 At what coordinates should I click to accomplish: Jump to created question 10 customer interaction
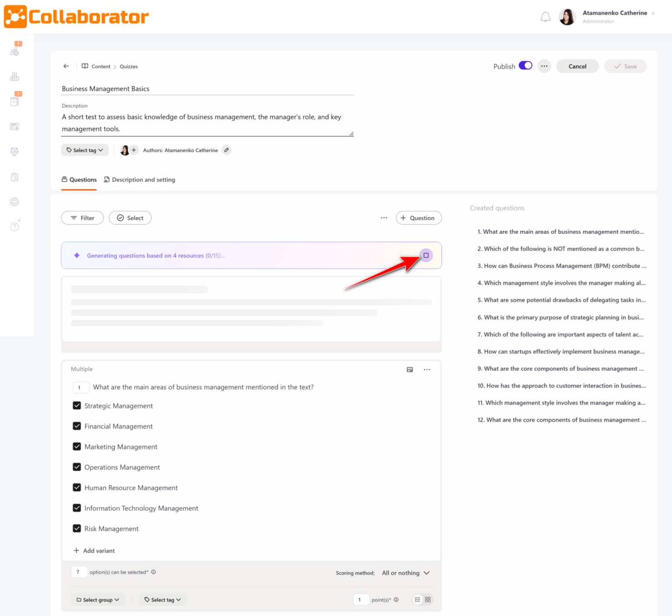(562, 386)
